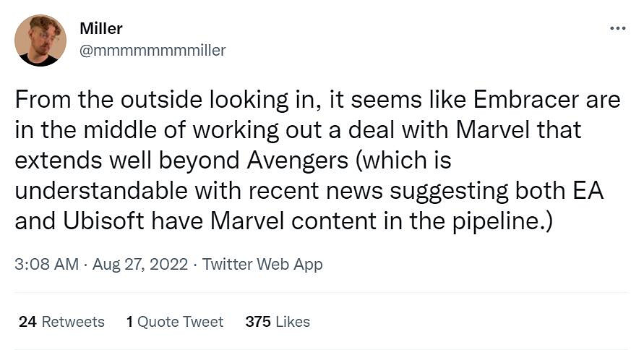
Task: Open the Twitter Web App source link
Action: (262, 264)
